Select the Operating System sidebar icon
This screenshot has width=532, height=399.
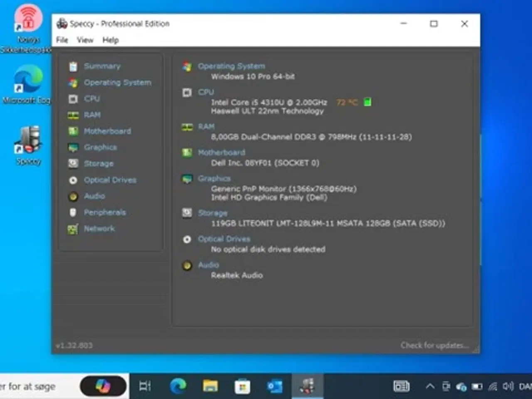tap(73, 83)
